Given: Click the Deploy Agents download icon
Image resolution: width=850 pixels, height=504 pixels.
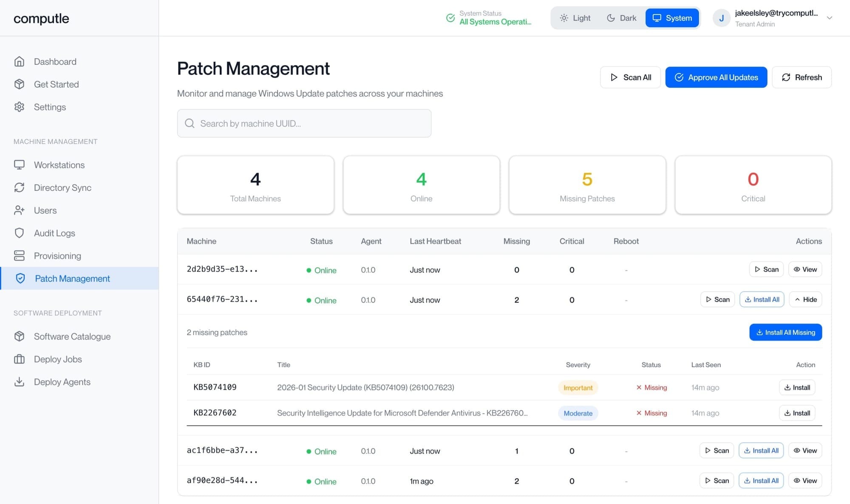Looking at the screenshot, I should click(19, 382).
